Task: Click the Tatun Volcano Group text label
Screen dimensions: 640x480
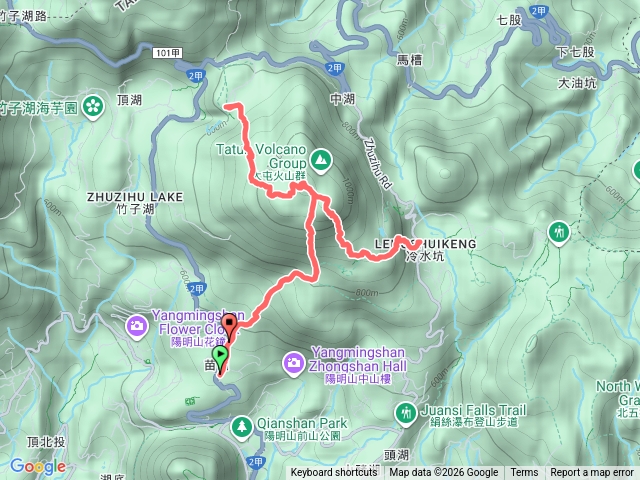Action: [x=262, y=156]
